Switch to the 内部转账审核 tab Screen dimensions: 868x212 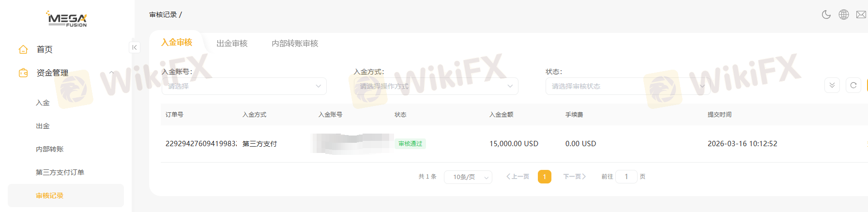click(295, 44)
